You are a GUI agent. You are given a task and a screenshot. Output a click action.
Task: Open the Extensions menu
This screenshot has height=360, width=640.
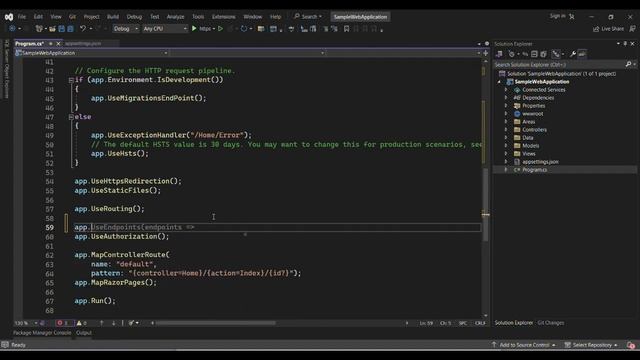pyautogui.click(x=224, y=17)
